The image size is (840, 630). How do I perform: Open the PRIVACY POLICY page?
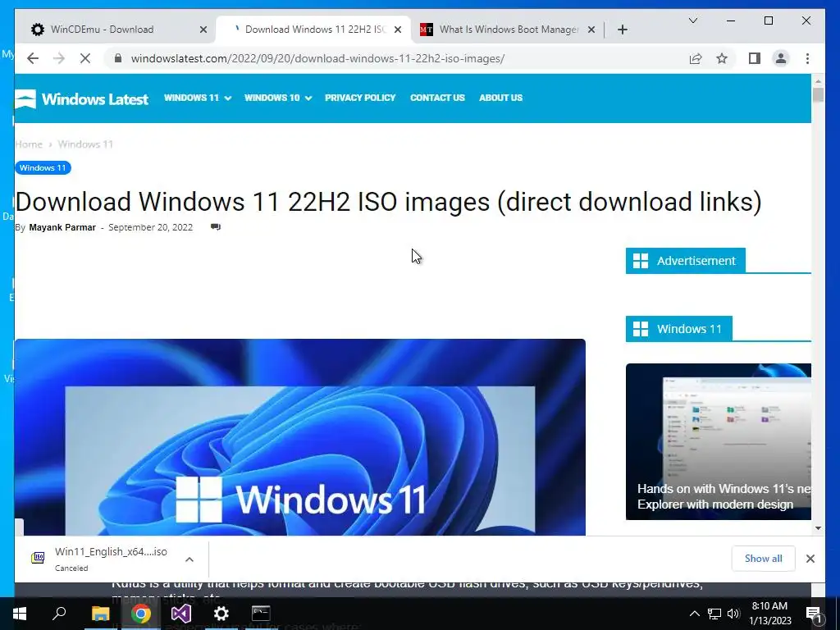click(360, 98)
